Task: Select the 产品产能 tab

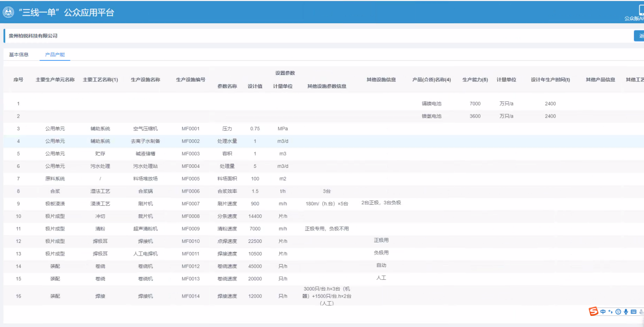Action: (x=55, y=54)
